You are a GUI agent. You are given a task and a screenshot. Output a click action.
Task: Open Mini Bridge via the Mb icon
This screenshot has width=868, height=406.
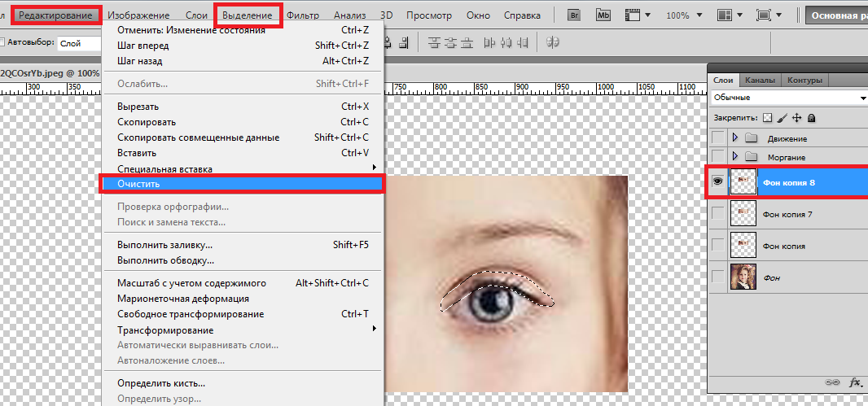603,15
